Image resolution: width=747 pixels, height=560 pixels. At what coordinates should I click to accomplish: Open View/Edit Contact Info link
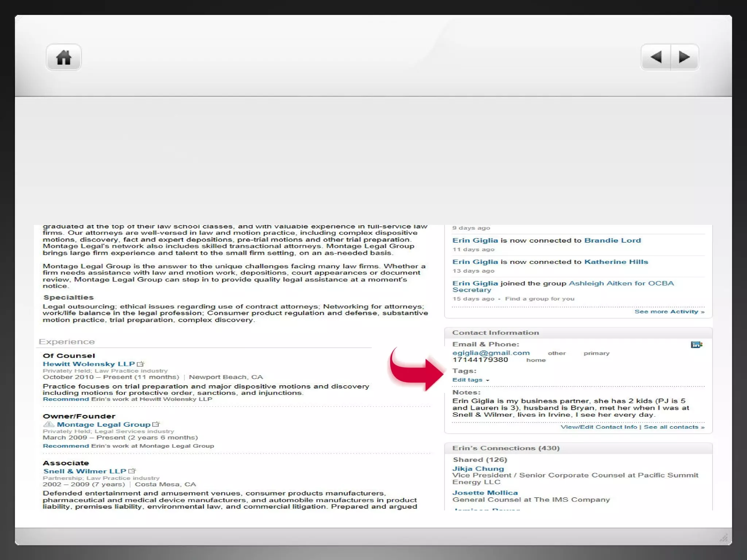point(599,427)
